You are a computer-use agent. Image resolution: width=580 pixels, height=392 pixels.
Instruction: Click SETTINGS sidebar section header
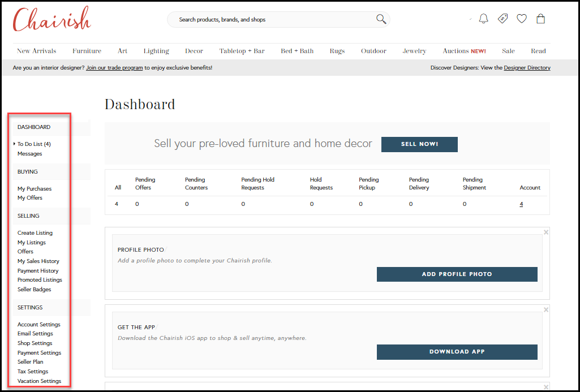[30, 308]
